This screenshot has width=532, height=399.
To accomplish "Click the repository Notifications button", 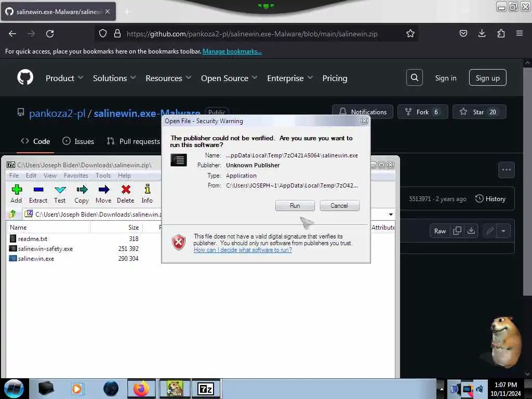I will [363, 112].
